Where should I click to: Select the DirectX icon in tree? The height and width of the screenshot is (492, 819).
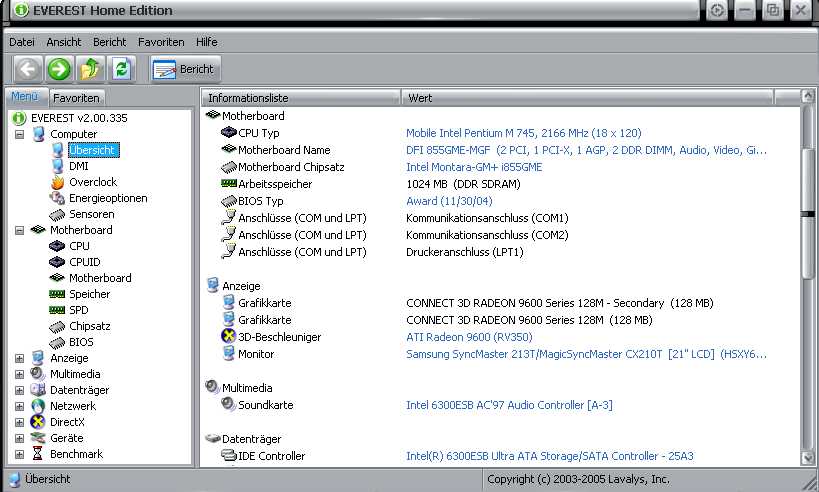[38, 422]
